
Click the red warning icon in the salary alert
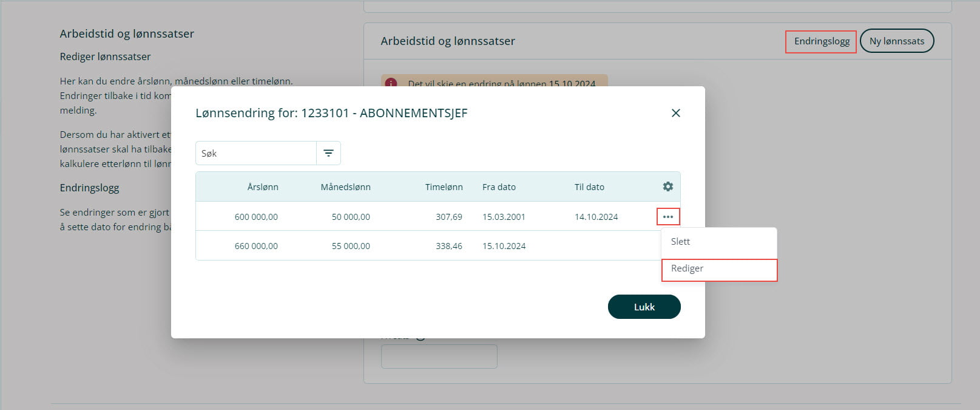391,83
